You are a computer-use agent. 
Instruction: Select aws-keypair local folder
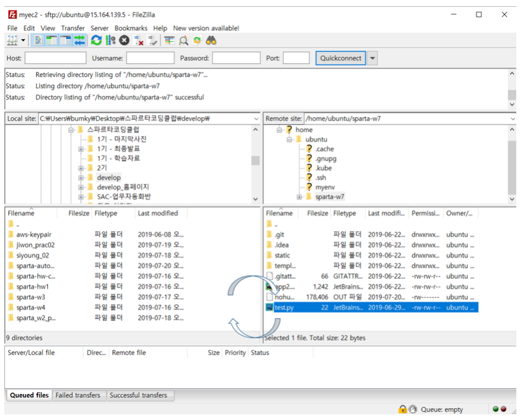[x=33, y=235]
